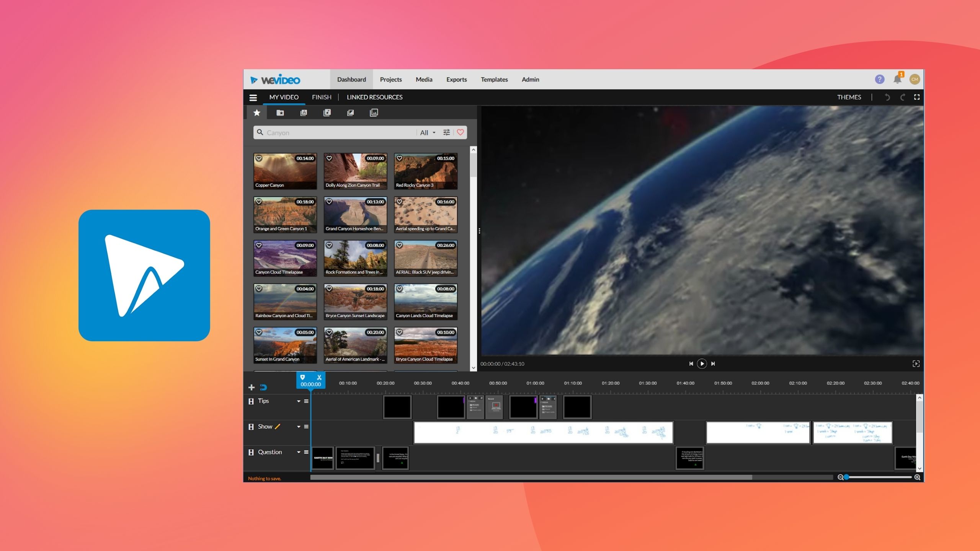Image resolution: width=980 pixels, height=551 pixels.
Task: Open the Admin menu item
Action: pyautogui.click(x=530, y=80)
